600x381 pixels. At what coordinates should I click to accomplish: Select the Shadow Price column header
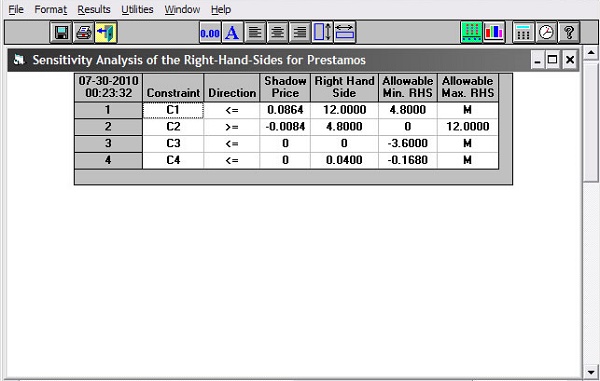click(x=285, y=88)
